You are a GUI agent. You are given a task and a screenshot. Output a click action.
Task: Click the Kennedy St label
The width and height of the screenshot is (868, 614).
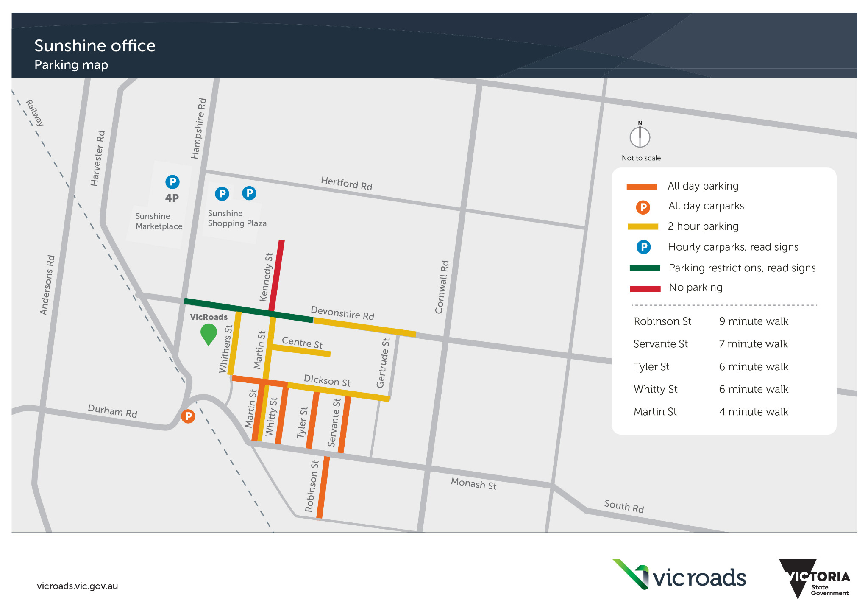(266, 277)
